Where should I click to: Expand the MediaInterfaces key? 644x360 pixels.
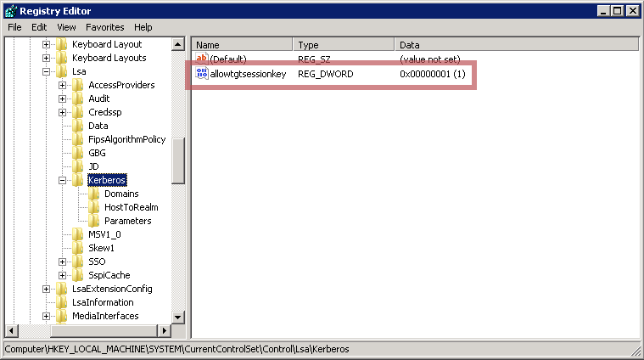[x=46, y=316]
